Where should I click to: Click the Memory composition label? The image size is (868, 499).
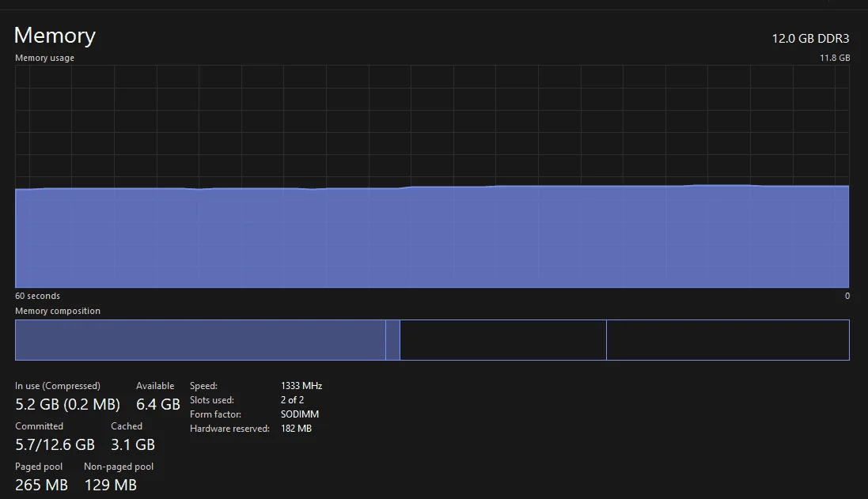58,311
